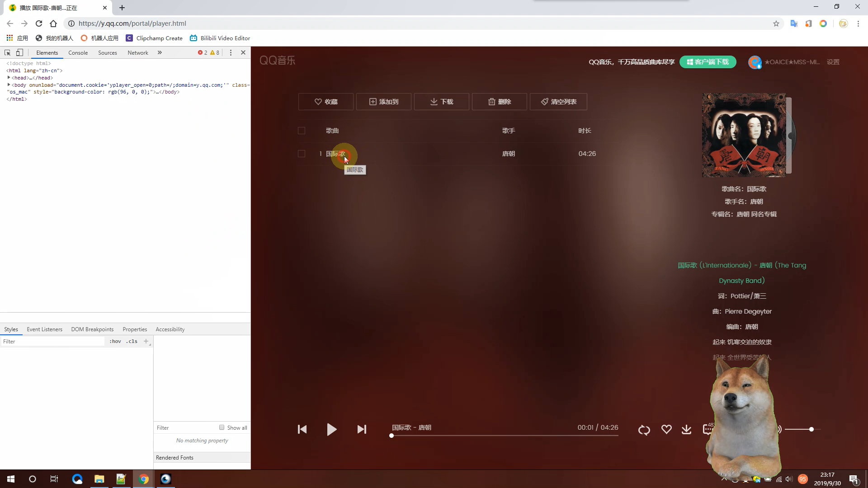Click the album cover thumbnail

click(x=744, y=135)
